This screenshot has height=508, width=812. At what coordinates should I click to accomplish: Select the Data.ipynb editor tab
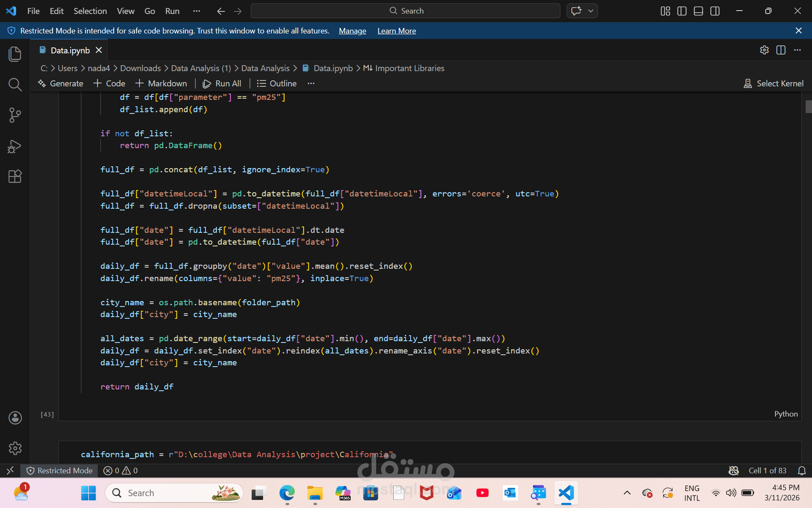pyautogui.click(x=70, y=50)
